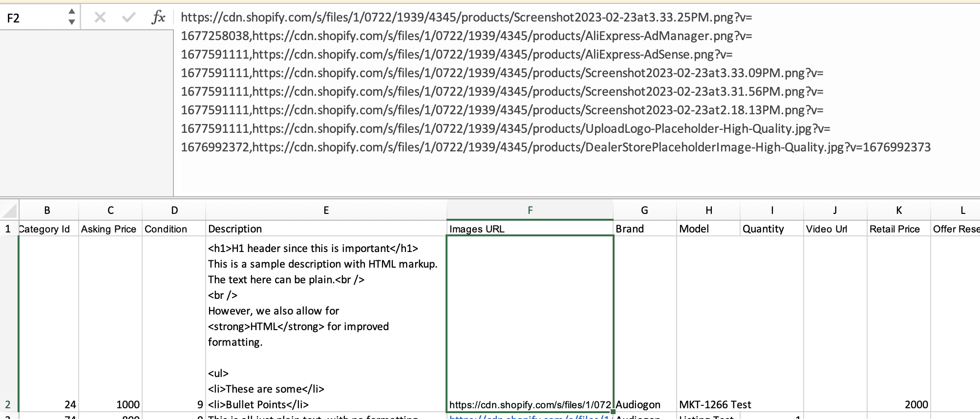980x419 pixels.
Task: Click the 'Asking Price' header cell
Action: pyautogui.click(x=110, y=229)
